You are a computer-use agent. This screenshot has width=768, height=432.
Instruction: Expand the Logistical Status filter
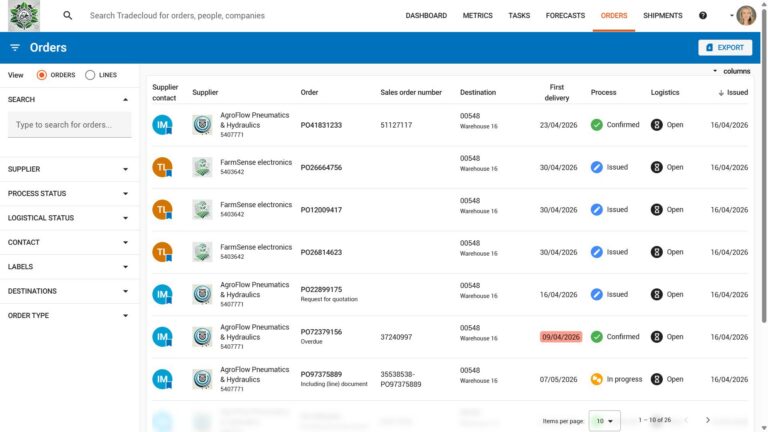click(x=125, y=218)
